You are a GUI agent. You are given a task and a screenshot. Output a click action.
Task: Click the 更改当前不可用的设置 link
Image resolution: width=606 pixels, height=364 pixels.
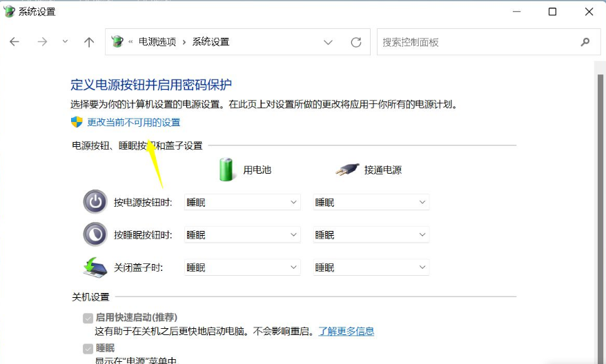(133, 123)
